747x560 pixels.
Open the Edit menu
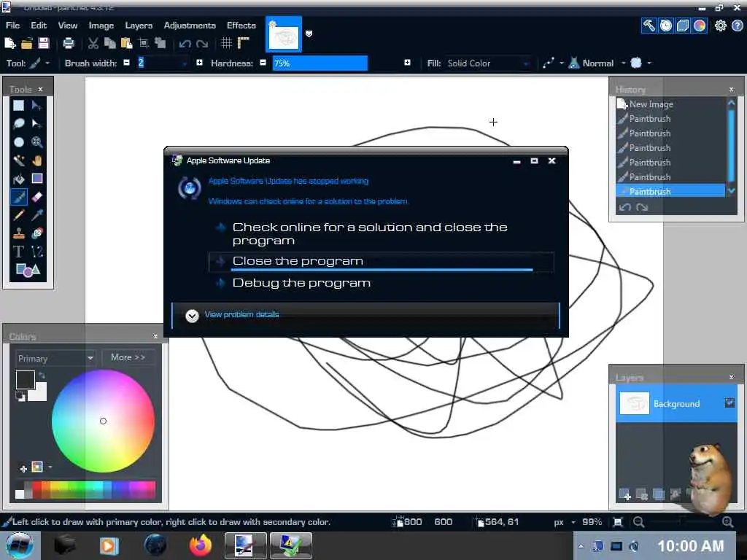pyautogui.click(x=39, y=26)
